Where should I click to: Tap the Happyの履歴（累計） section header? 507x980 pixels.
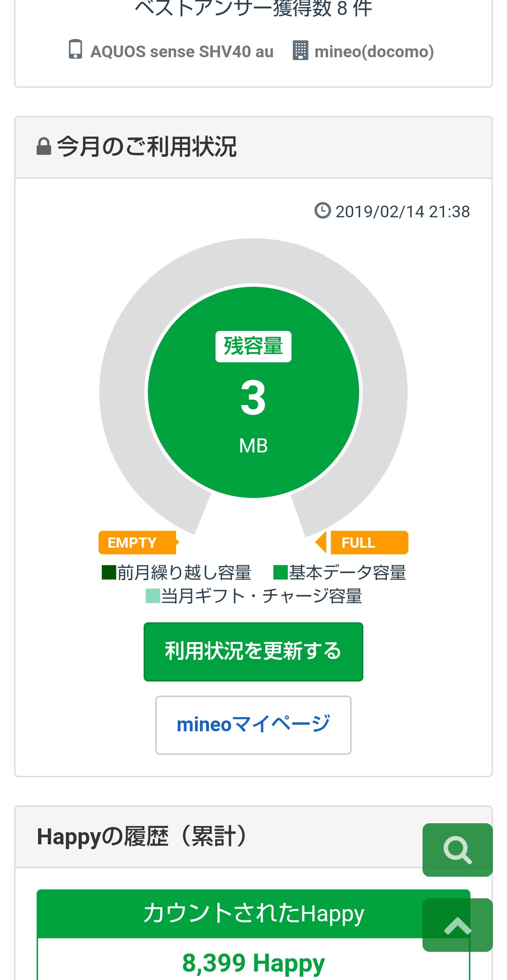pos(142,837)
